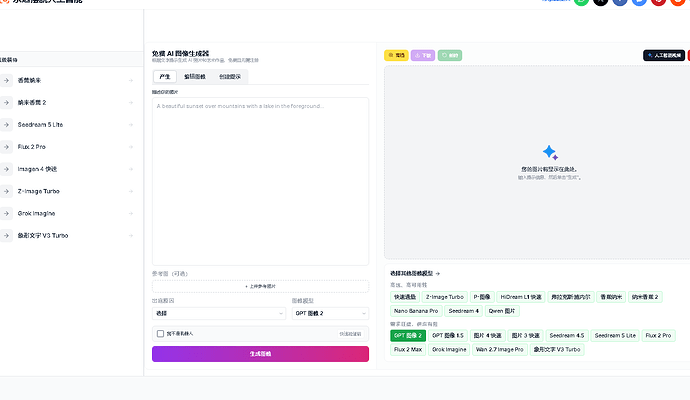Select the Seedream 4 chip
The height and width of the screenshot is (400, 690).
click(463, 311)
